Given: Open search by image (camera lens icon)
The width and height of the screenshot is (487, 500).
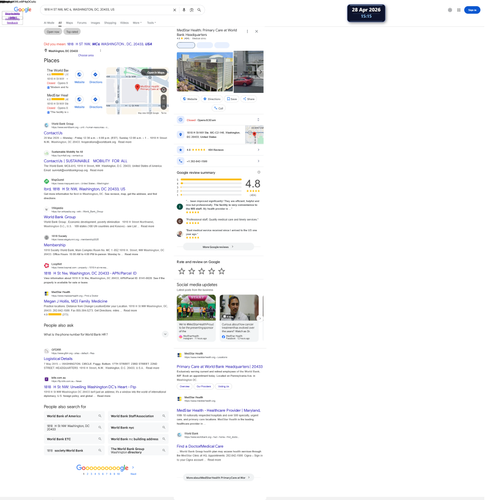Looking at the screenshot, I should click(x=192, y=10).
